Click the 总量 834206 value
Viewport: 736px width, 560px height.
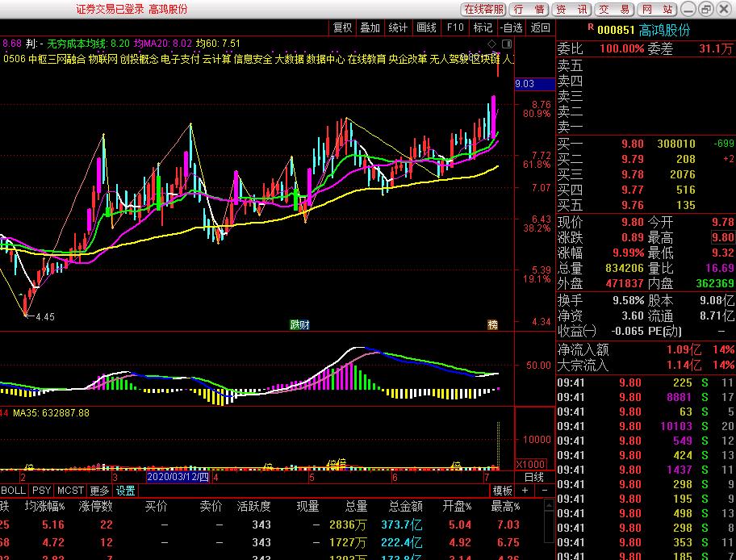(x=625, y=269)
